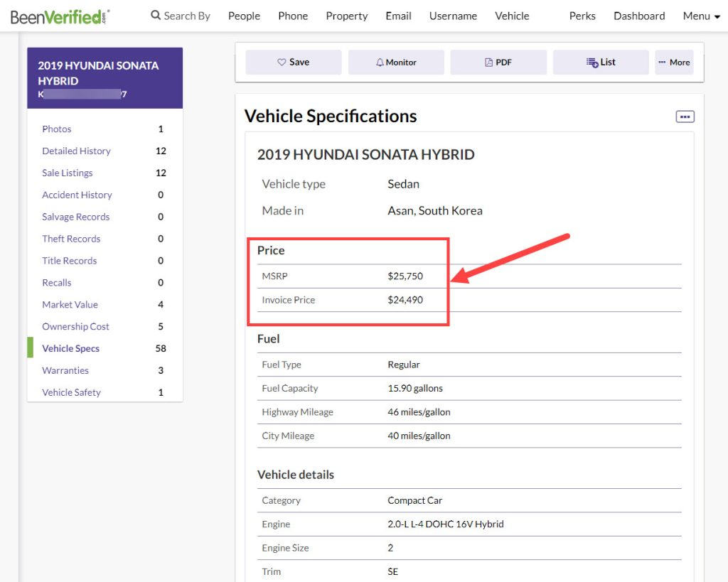Image resolution: width=728 pixels, height=582 pixels.
Task: View the Warranties section
Action: coord(65,370)
